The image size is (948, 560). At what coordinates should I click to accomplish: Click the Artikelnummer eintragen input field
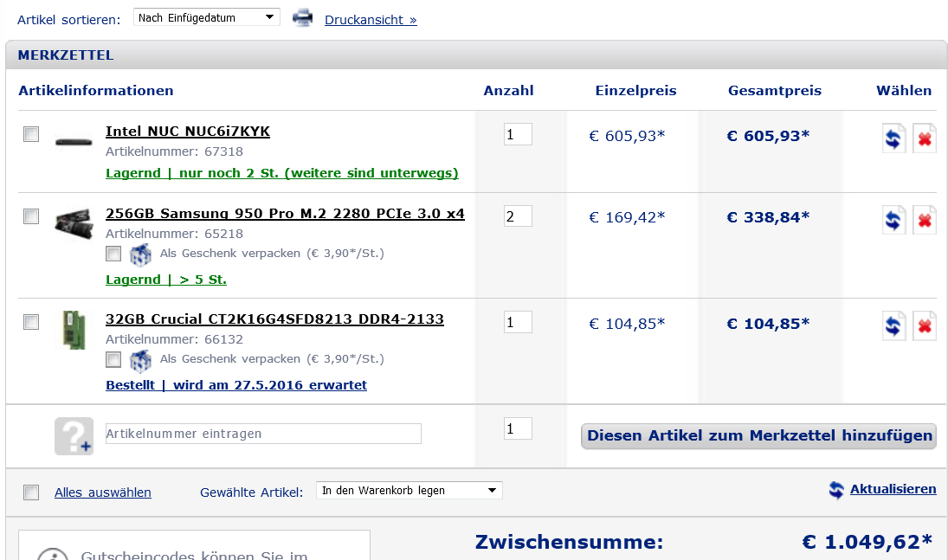click(x=263, y=434)
